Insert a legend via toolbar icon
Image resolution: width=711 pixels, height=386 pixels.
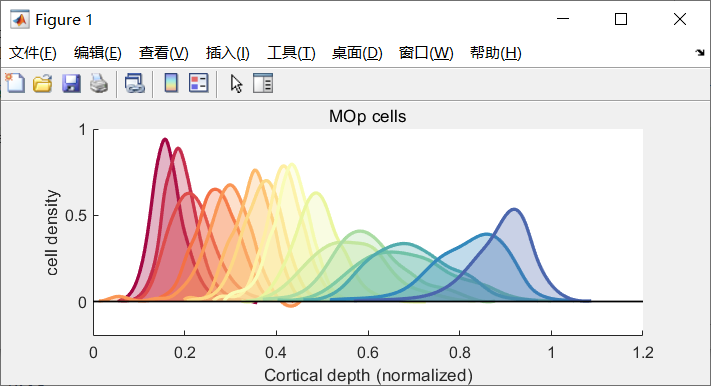(199, 83)
